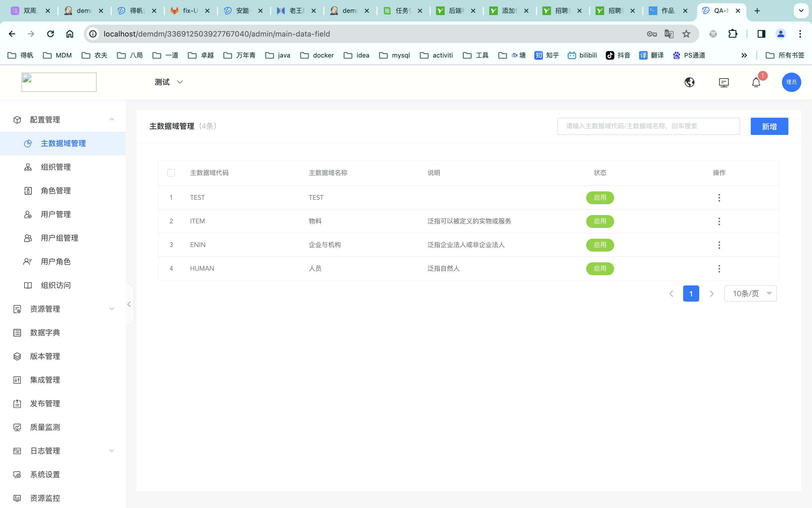Focus the 主数据域 search input
Viewport: 812px width, 508px height.
(648, 126)
